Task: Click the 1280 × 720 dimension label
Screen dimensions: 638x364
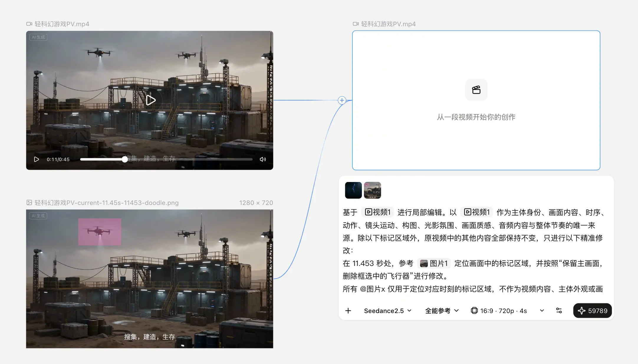Action: click(256, 203)
